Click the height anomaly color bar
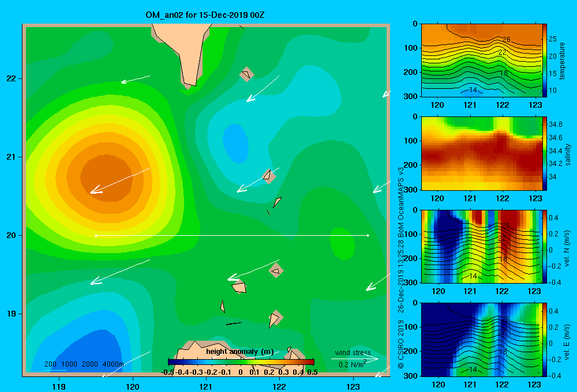Image resolution: width=577 pixels, height=392 pixels. pyautogui.click(x=241, y=362)
